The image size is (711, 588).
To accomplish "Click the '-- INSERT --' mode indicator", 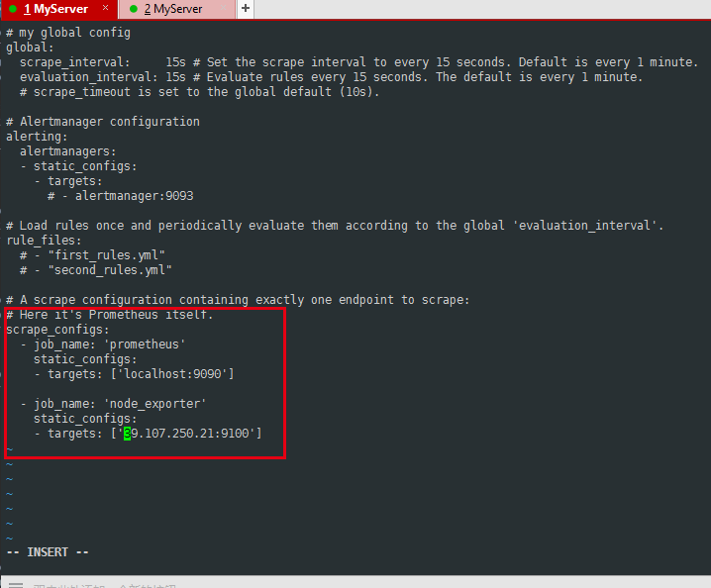I will pos(48,552).
